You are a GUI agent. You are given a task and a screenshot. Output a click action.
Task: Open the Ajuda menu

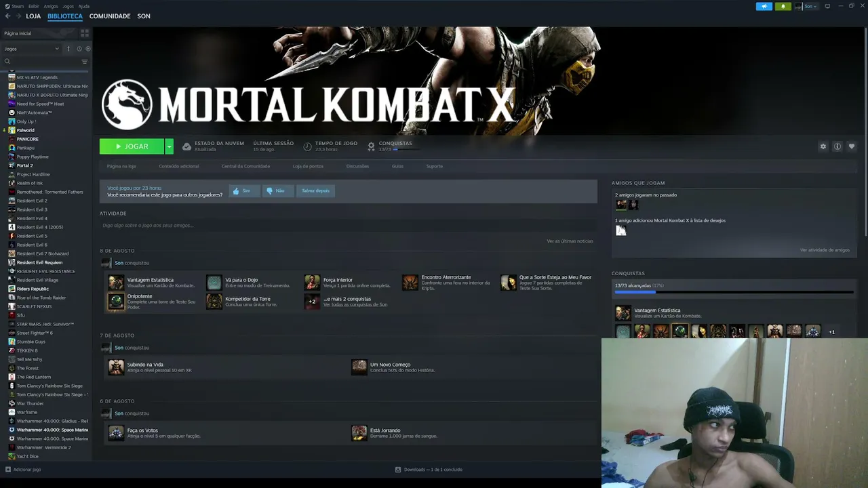pos(84,6)
